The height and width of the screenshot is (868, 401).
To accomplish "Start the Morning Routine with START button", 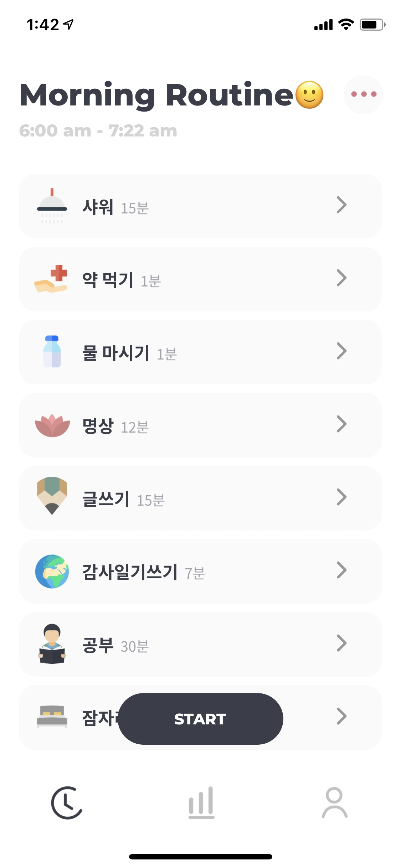I will click(200, 719).
